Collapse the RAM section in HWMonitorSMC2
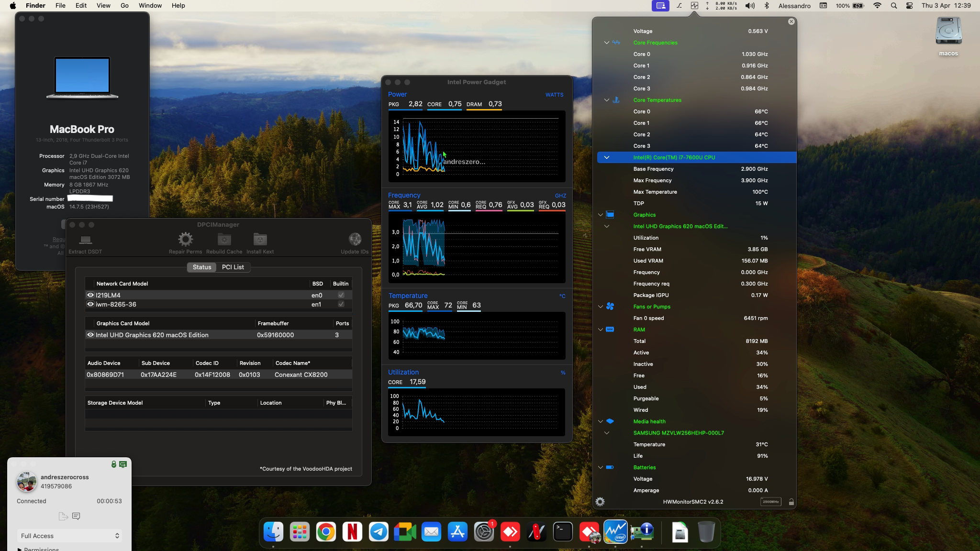This screenshot has height=551, width=980. (601, 330)
